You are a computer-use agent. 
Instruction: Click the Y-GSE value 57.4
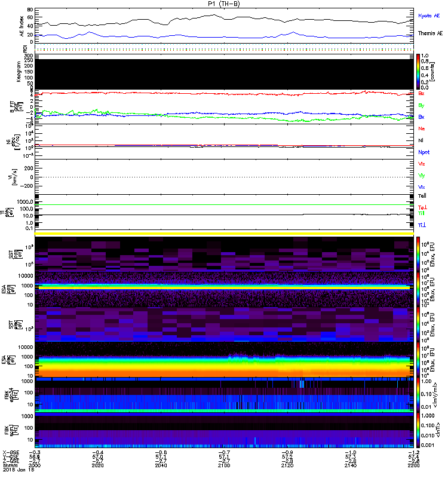pyautogui.click(x=413, y=456)
